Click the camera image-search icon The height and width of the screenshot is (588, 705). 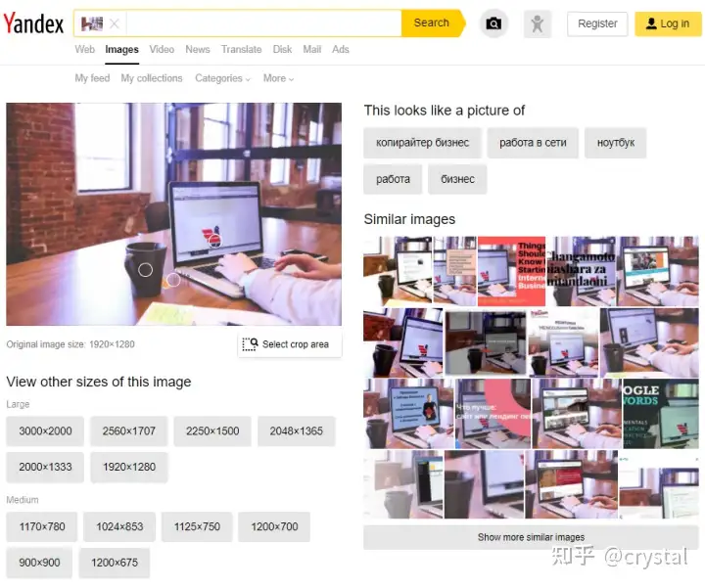coord(493,23)
